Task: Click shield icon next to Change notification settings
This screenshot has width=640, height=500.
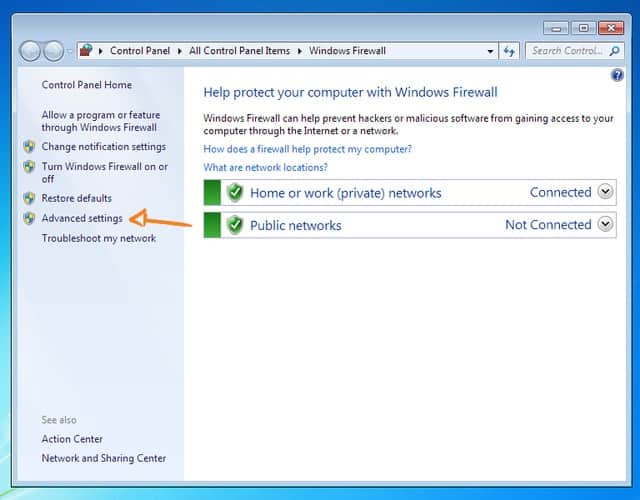Action: click(29, 147)
